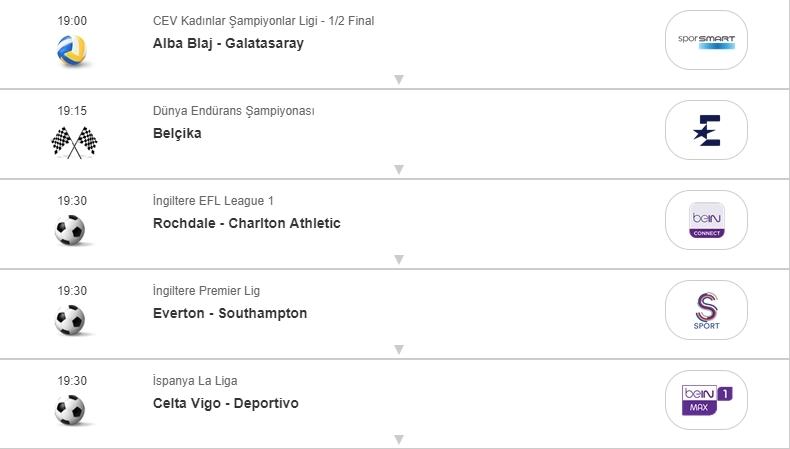
Task: Click the soccer ball beside Celta Vigo match
Action: [71, 410]
